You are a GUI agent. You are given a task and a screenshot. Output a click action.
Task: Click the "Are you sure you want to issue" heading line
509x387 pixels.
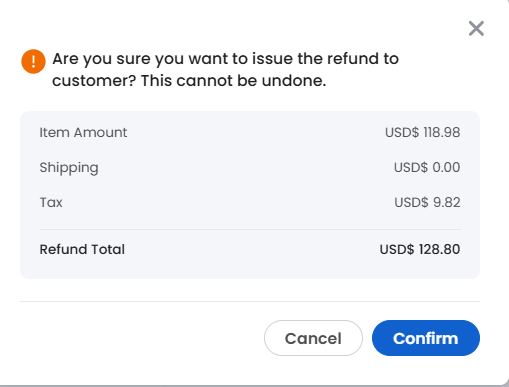point(225,59)
